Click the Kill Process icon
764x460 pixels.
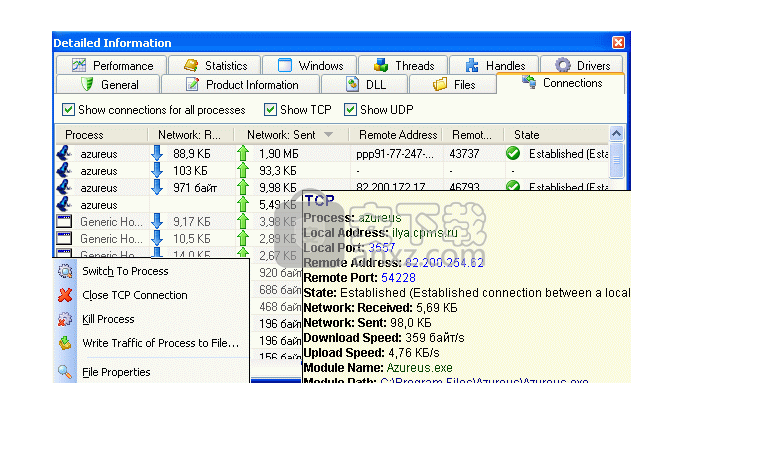[x=65, y=319]
